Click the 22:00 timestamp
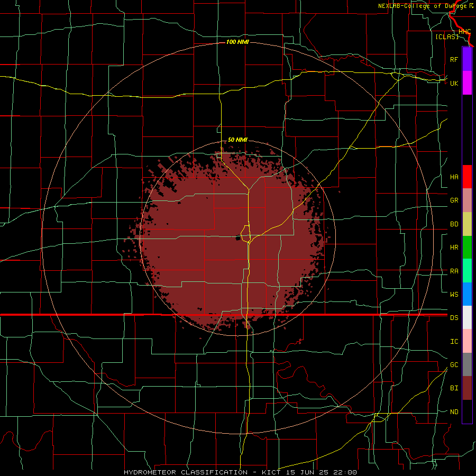 click(x=344, y=472)
